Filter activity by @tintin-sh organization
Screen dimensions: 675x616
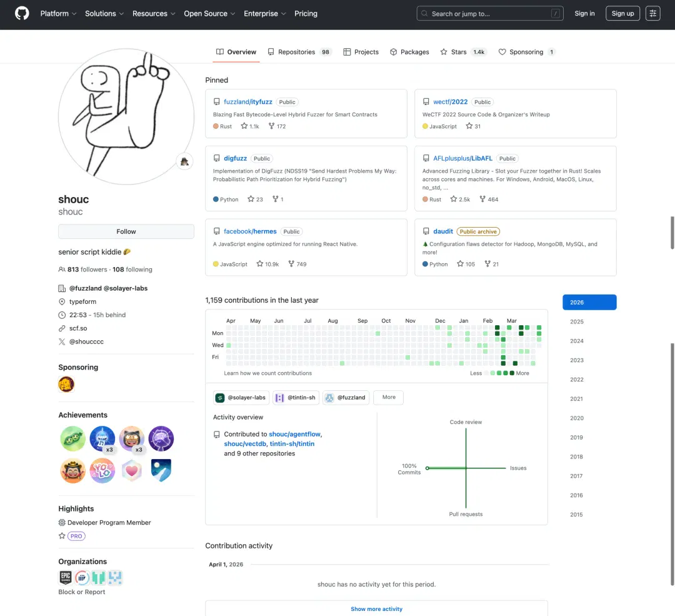pos(296,398)
